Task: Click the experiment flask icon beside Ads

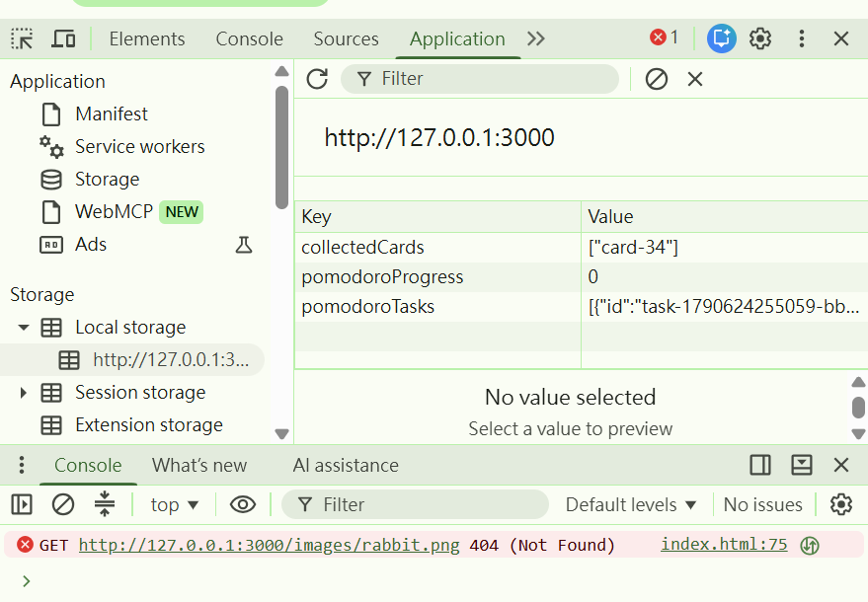Action: [x=244, y=245]
